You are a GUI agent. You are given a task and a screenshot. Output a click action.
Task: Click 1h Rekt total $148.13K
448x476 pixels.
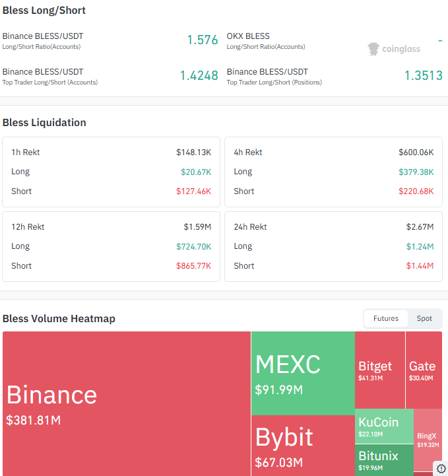click(x=193, y=153)
